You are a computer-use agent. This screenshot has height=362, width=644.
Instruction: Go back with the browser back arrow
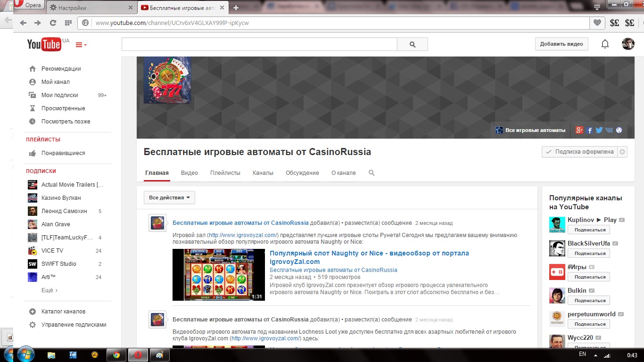point(23,23)
